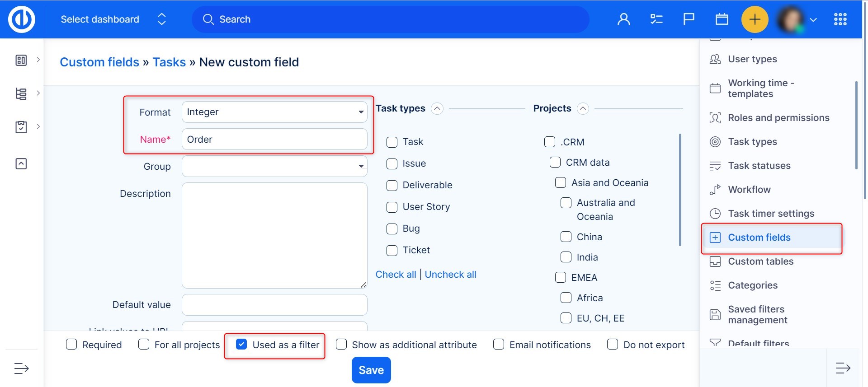868x387 pixels.
Task: Open the Format dropdown showing Integer
Action: 274,112
